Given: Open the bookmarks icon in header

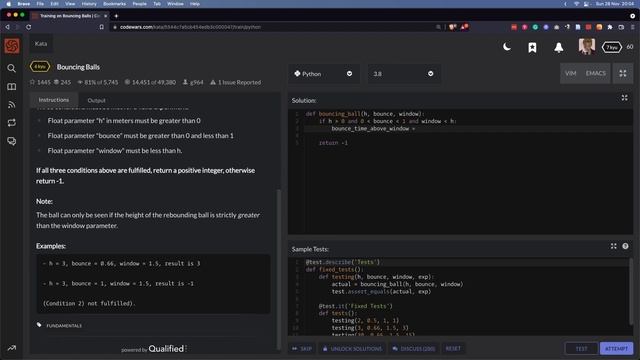Looking at the screenshot, I should [x=532, y=47].
